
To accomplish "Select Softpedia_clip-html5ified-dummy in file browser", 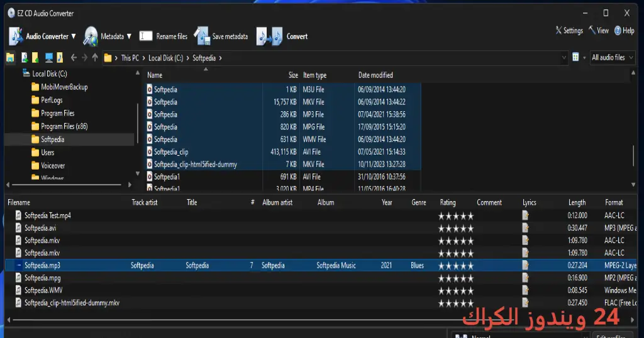I will pyautogui.click(x=195, y=165).
